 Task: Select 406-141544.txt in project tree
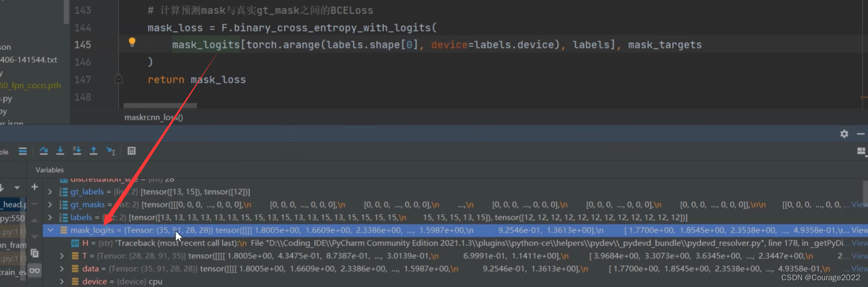[28, 60]
